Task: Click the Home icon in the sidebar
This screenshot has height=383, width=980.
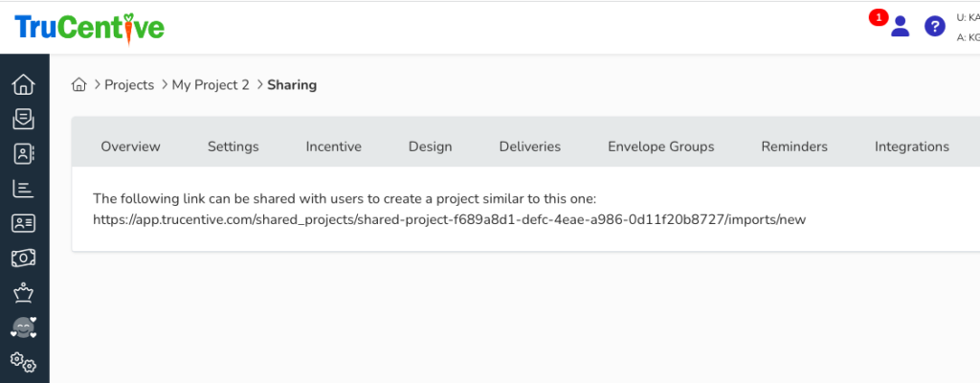Action: click(x=23, y=84)
